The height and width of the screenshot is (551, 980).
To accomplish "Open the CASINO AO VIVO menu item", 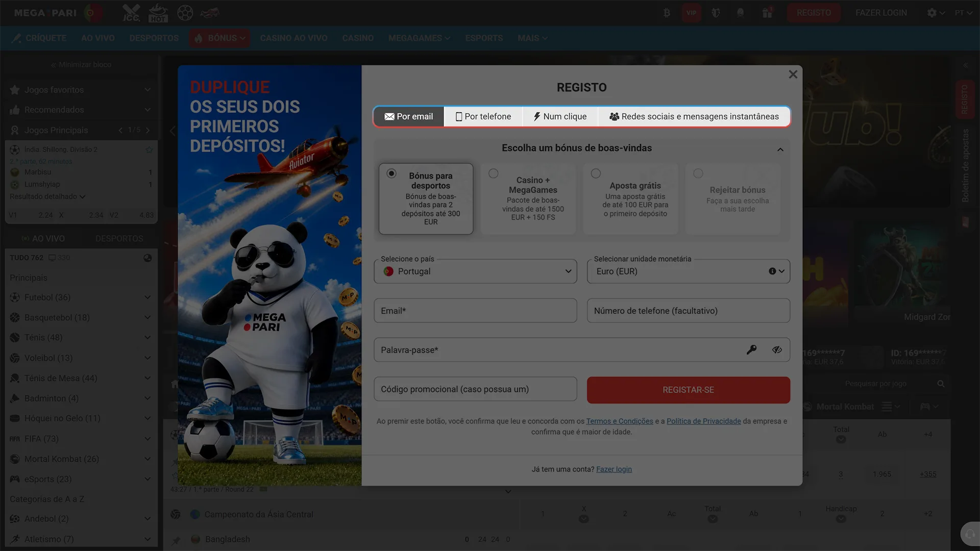I will (x=293, y=38).
